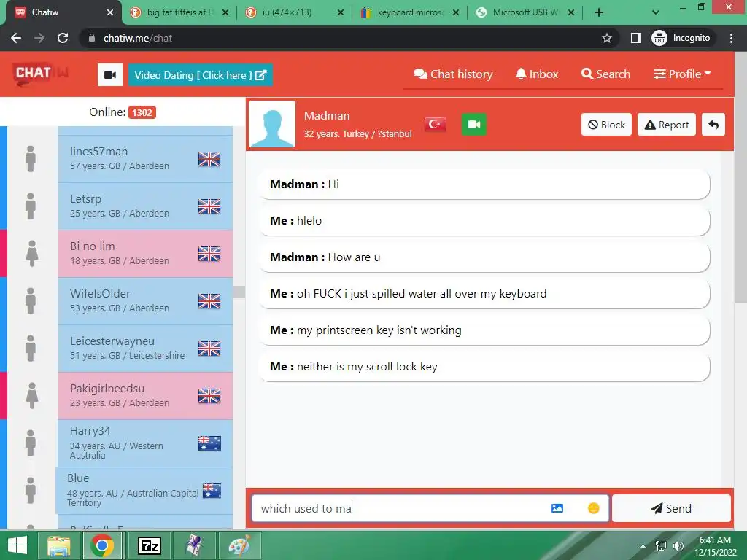Switch to the iu (474×713) tab
This screenshot has height=560, width=747.
click(x=295, y=12)
